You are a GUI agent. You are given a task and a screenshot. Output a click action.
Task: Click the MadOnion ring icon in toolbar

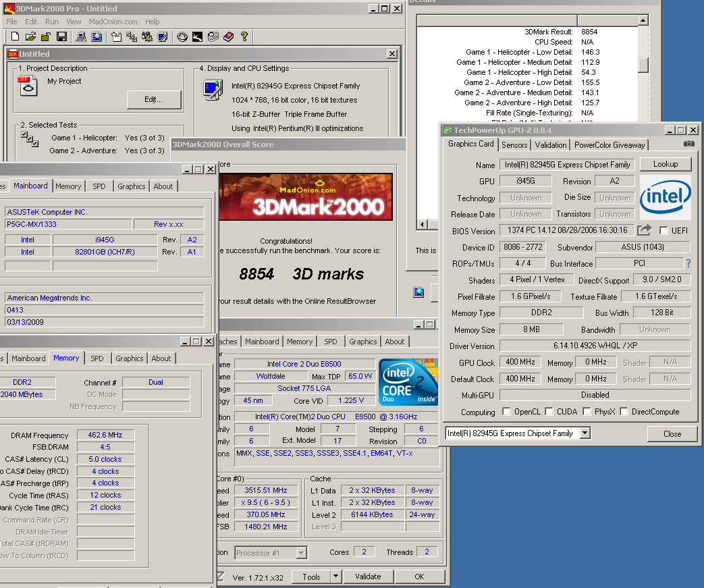tap(182, 36)
